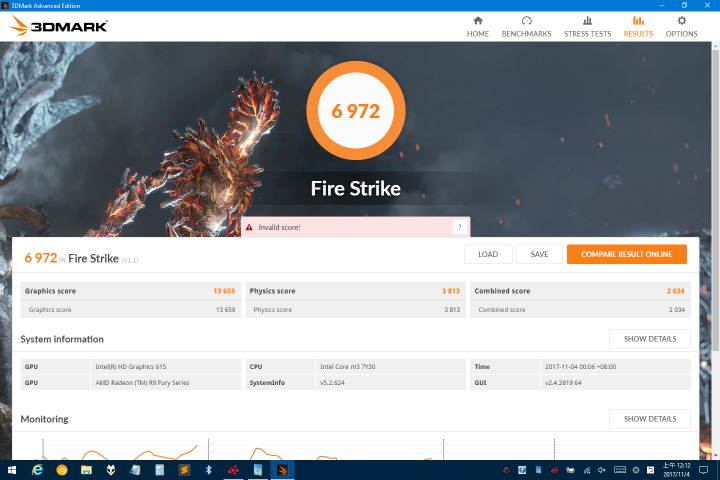Open the touch keyboard tray icon
The width and height of the screenshot is (720, 480).
tap(620, 470)
